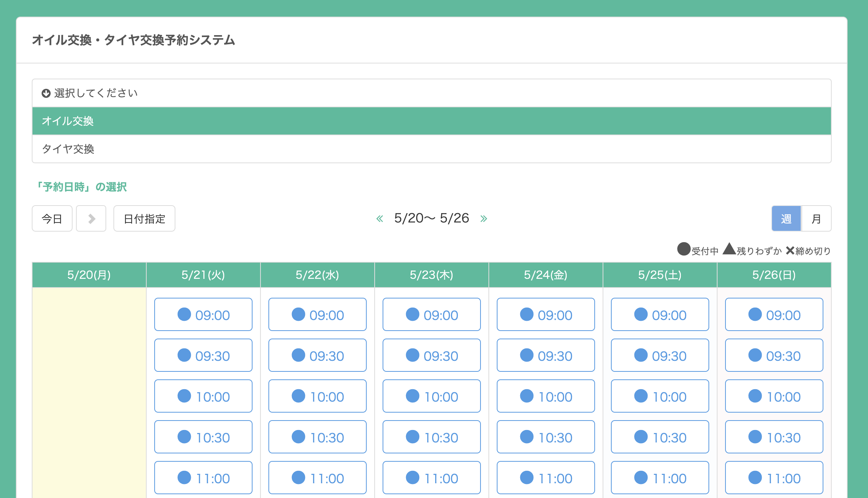Switch the calendar to 月 view

click(816, 218)
